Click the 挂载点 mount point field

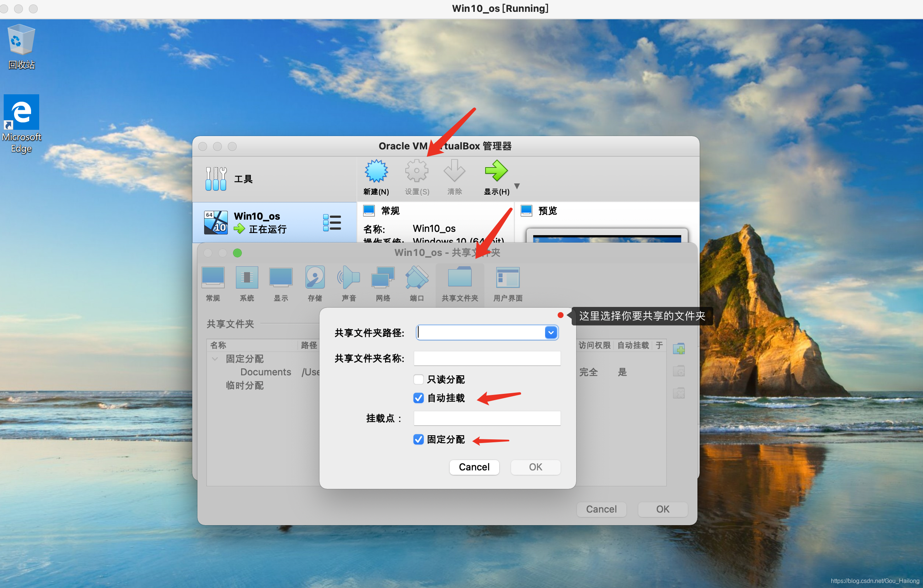pyautogui.click(x=487, y=418)
